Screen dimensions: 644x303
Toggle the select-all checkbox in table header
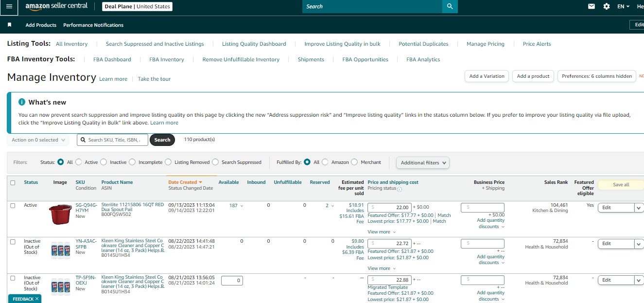pos(13,183)
